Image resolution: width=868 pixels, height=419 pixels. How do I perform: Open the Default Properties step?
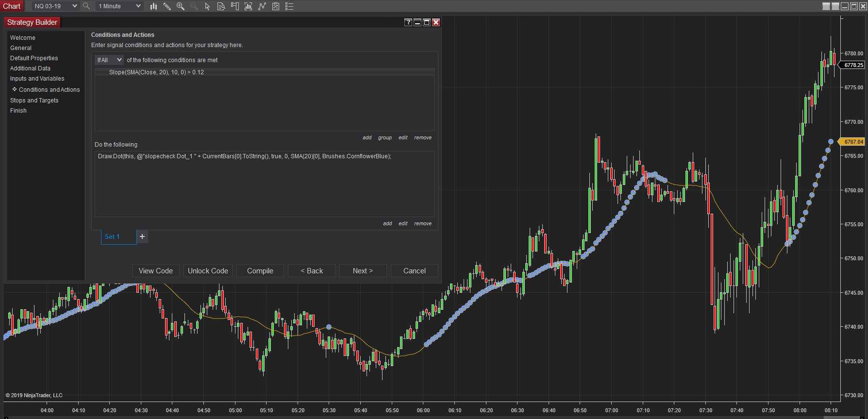point(34,58)
